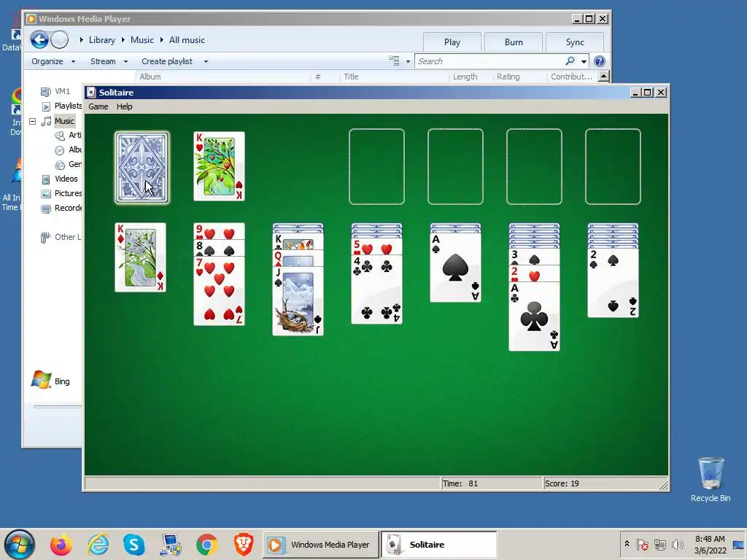Click the Music breadcrumb
Screen dimensions: 747x560
click(142, 40)
